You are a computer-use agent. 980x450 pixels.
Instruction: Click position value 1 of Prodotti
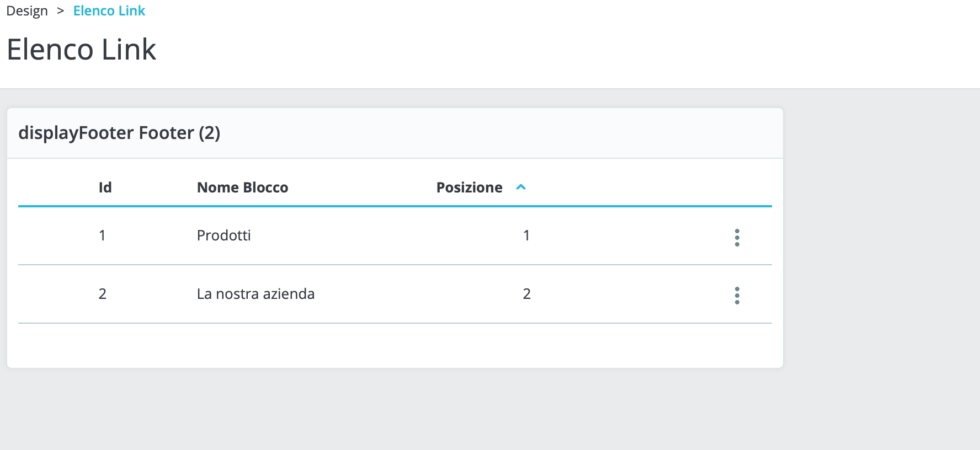point(526,235)
